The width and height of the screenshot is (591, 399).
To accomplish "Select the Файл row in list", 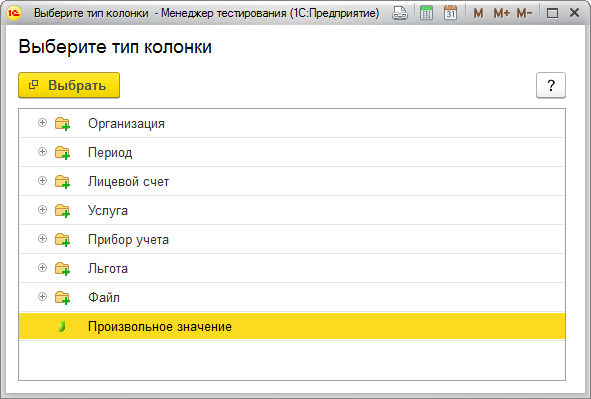I will (x=292, y=297).
